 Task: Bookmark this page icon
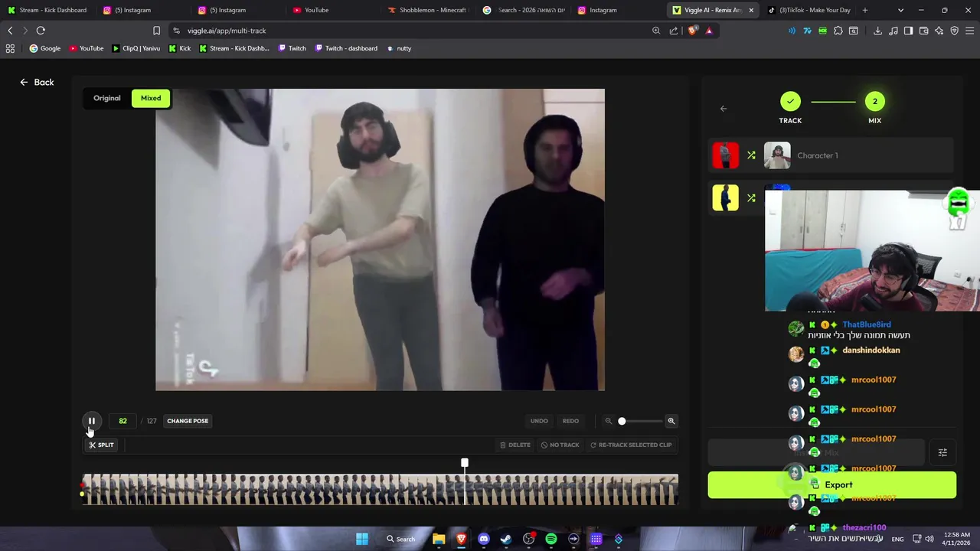coord(156,31)
